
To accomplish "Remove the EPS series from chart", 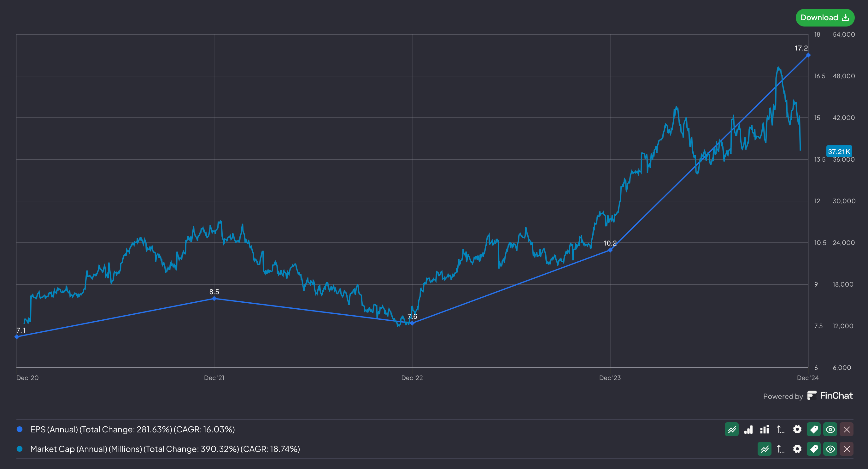I will pos(847,429).
